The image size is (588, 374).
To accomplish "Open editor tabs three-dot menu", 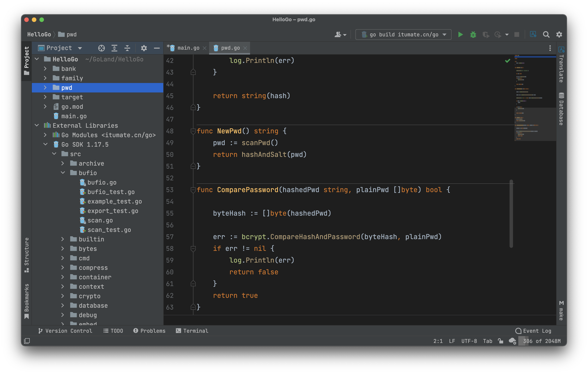I will (550, 48).
